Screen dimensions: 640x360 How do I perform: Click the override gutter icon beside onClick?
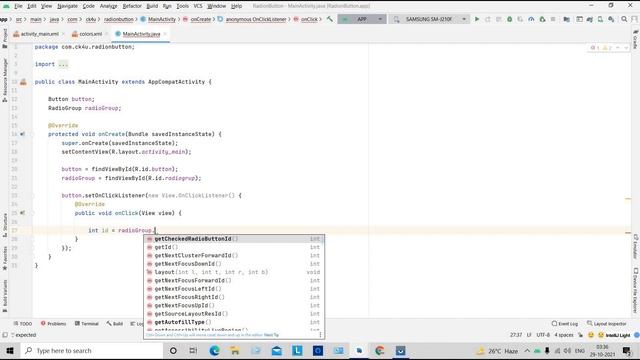(22, 213)
